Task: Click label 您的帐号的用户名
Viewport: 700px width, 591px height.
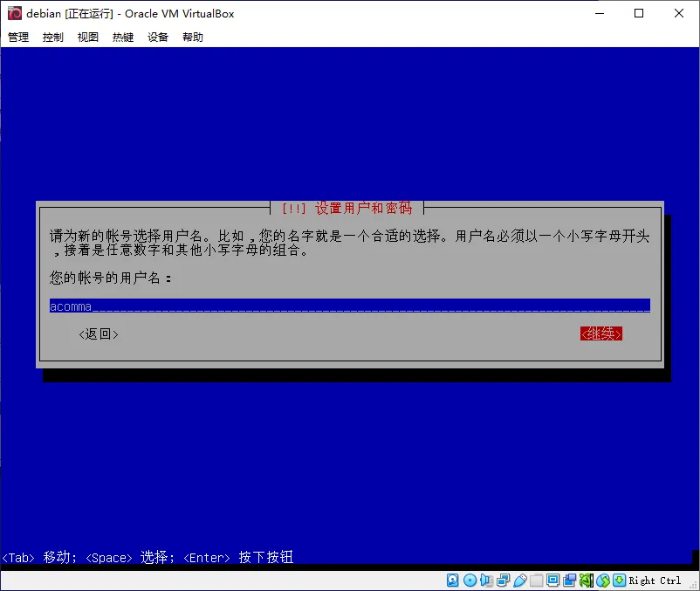Action: click(x=110, y=278)
